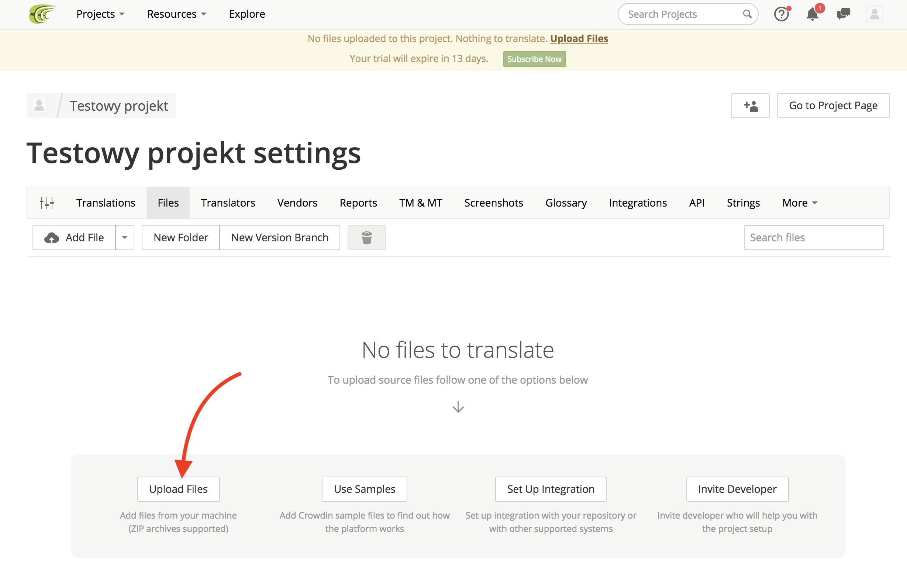Expand the Projects dropdown menu

click(100, 14)
